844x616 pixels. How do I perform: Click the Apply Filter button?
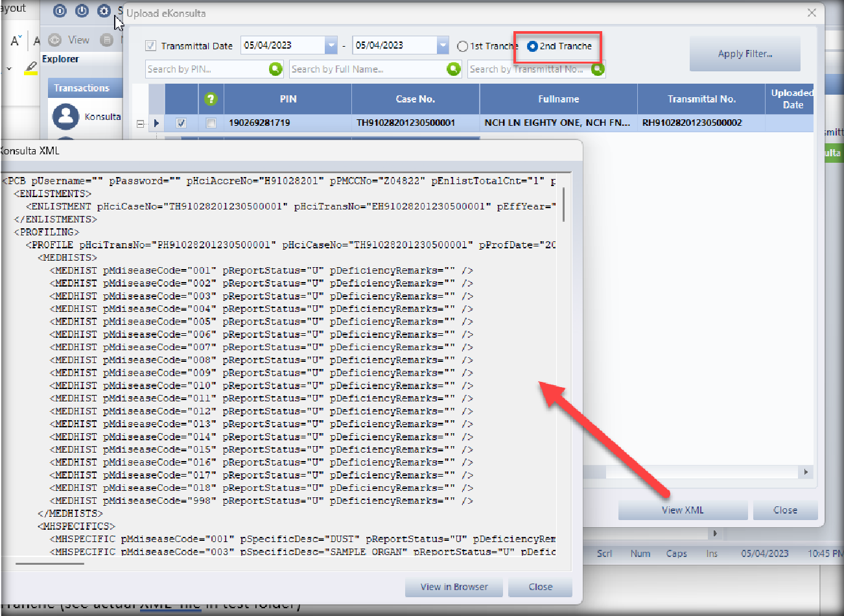tap(744, 54)
